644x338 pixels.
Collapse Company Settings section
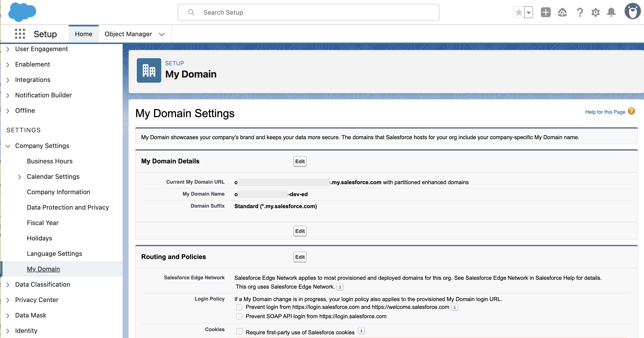pos(8,146)
